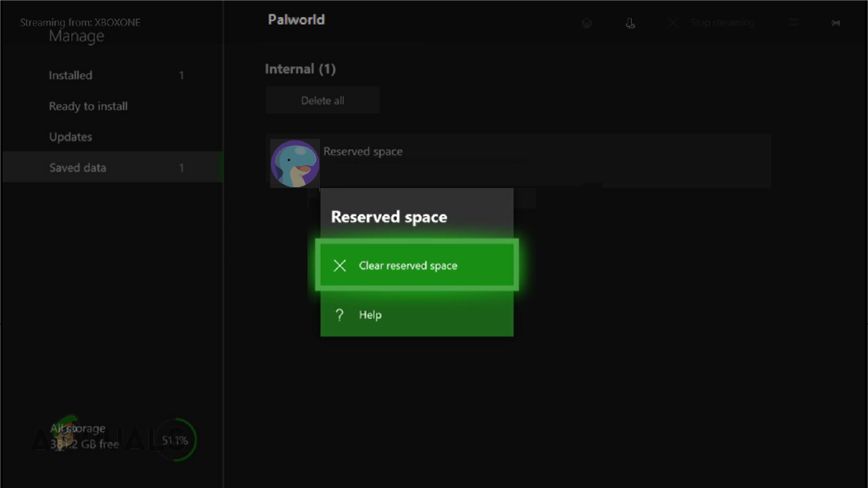Click the Delete all button
Image resolution: width=868 pixels, height=488 pixels.
[322, 99]
